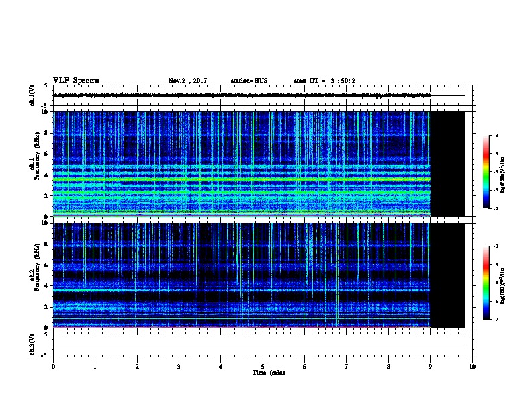Select the "start UT = 3 :50: 2" text

[324, 81]
